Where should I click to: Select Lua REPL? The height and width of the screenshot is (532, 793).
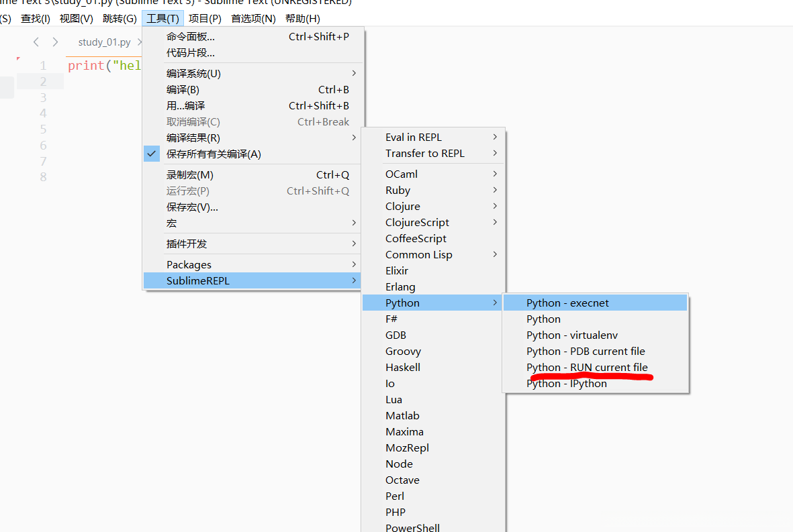tap(433, 400)
